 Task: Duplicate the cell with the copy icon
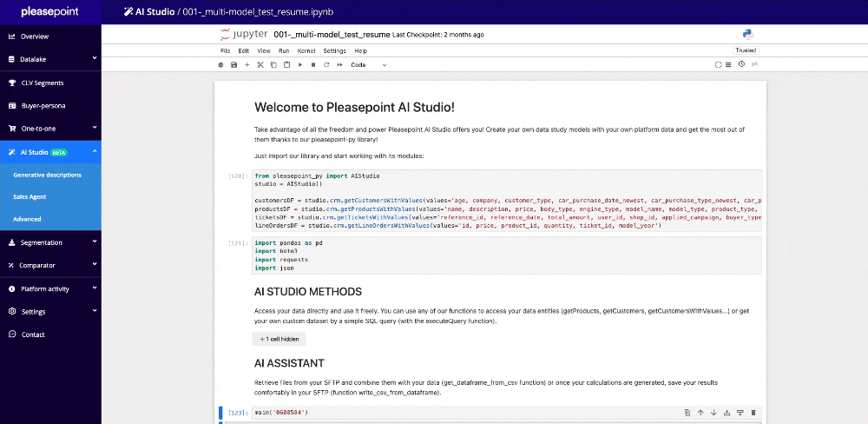pyautogui.click(x=687, y=412)
